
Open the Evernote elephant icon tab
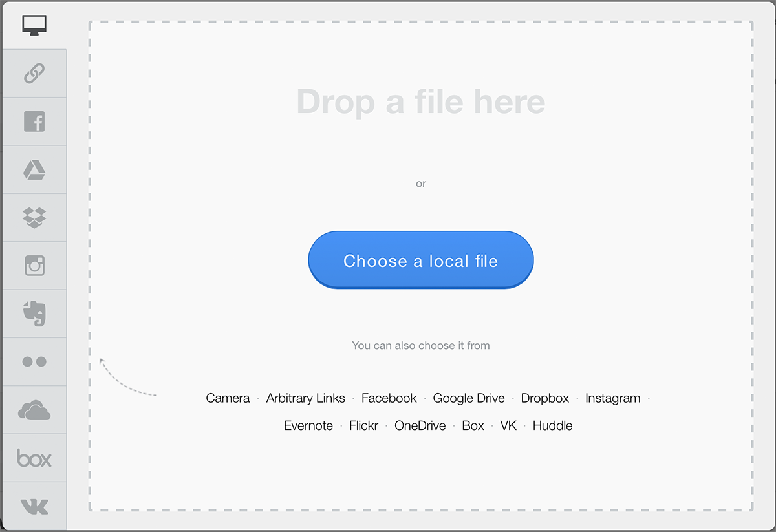(x=34, y=314)
